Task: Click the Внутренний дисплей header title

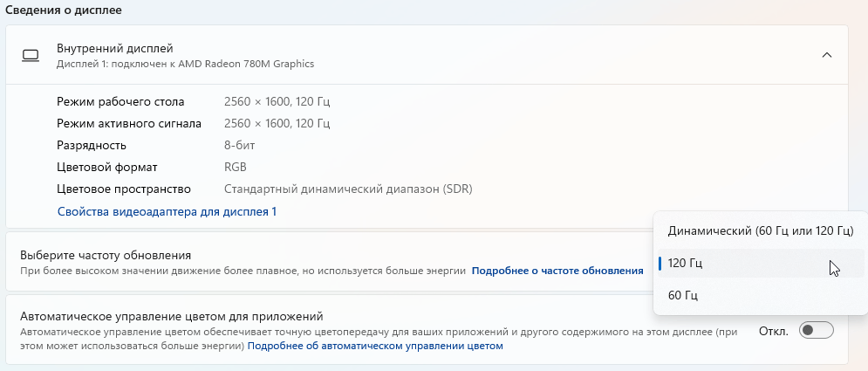Action: click(x=115, y=48)
